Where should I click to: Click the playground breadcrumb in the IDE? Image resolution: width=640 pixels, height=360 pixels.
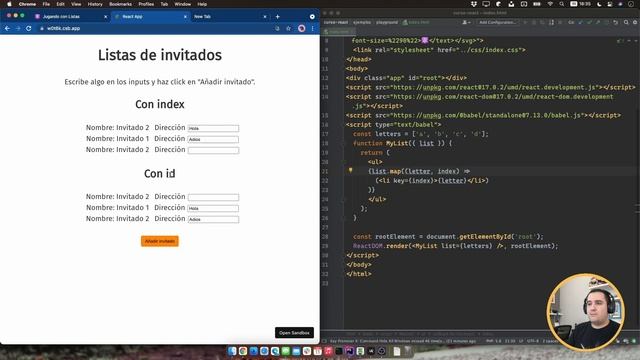point(387,22)
